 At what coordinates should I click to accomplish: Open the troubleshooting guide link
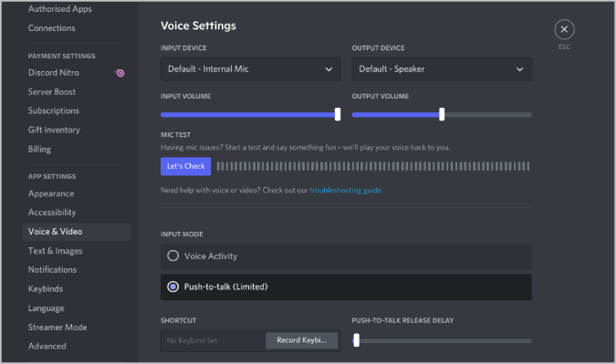345,190
